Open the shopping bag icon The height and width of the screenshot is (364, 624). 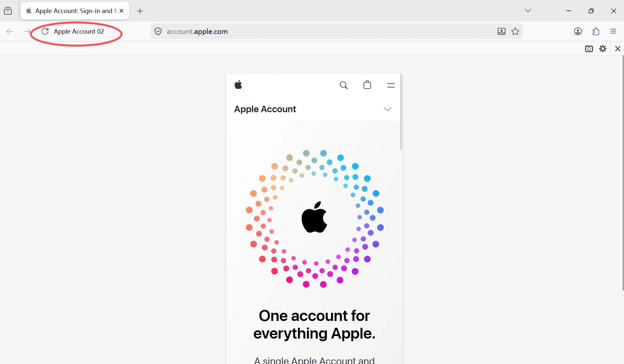pos(367,85)
